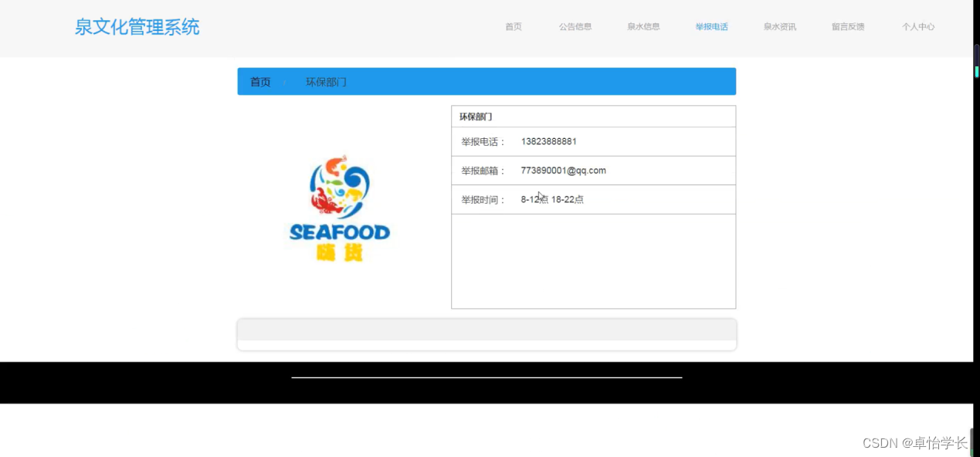Click the 8-12点 18-22点 time value
The width and height of the screenshot is (980, 457).
click(552, 199)
